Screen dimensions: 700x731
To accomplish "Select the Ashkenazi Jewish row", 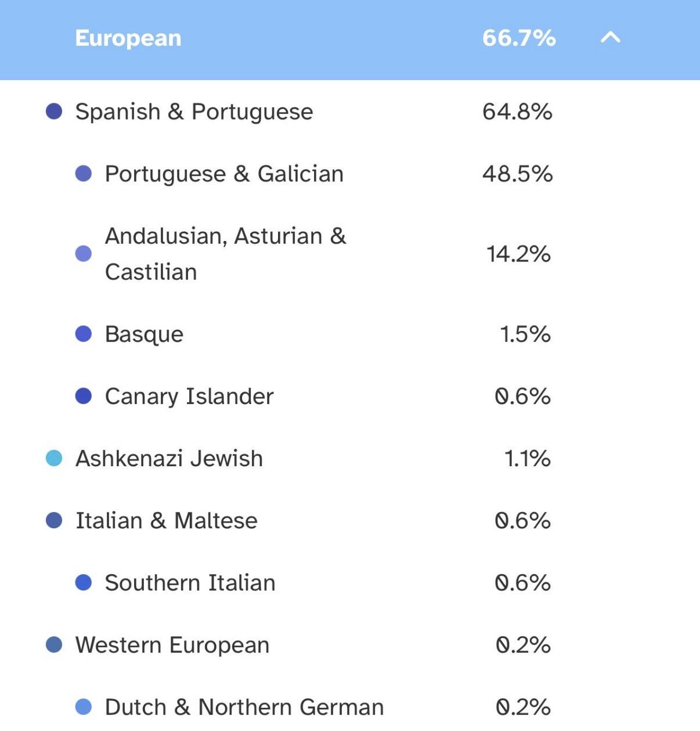I will click(169, 458).
